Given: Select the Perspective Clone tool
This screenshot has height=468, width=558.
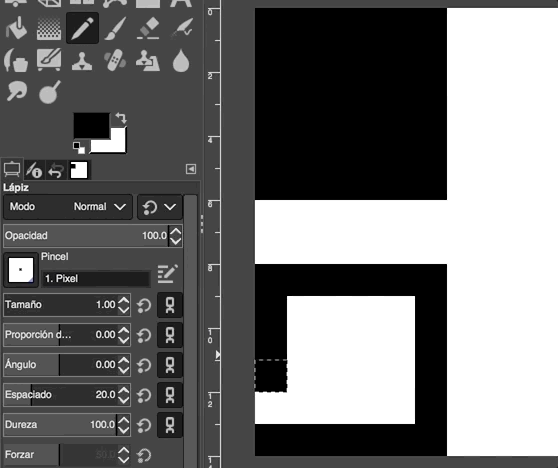Looking at the screenshot, I should pyautogui.click(x=148, y=61).
